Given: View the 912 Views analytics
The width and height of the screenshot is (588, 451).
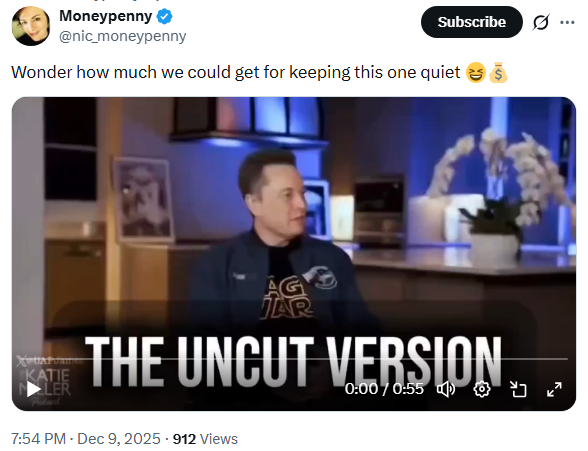Looking at the screenshot, I should [205, 439].
